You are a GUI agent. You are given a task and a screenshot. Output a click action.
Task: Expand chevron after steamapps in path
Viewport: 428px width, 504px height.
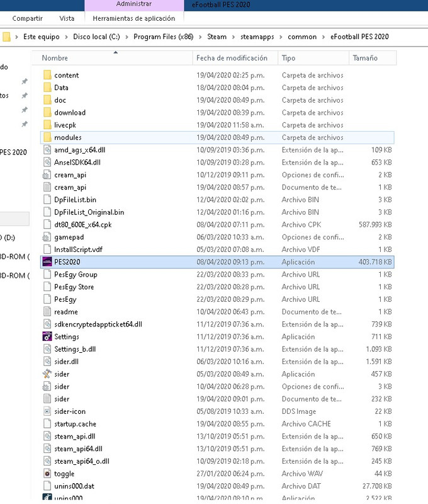[x=281, y=37]
